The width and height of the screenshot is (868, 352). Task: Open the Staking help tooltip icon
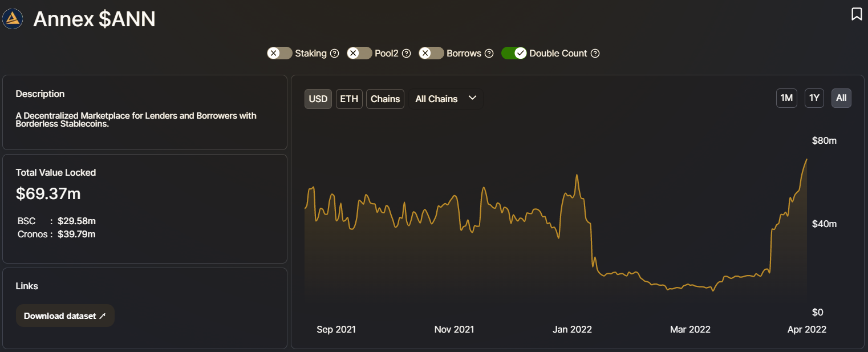335,53
